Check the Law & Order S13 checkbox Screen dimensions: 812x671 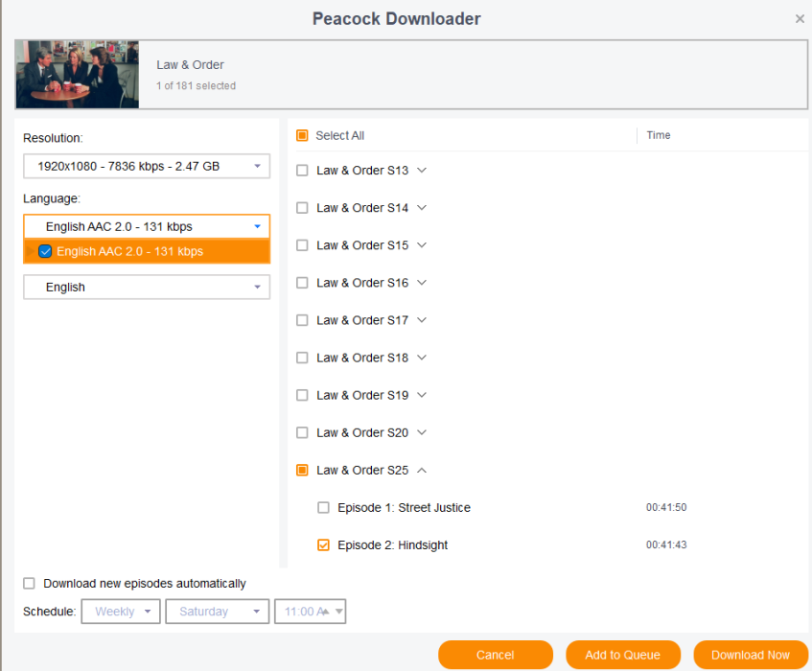coord(302,171)
